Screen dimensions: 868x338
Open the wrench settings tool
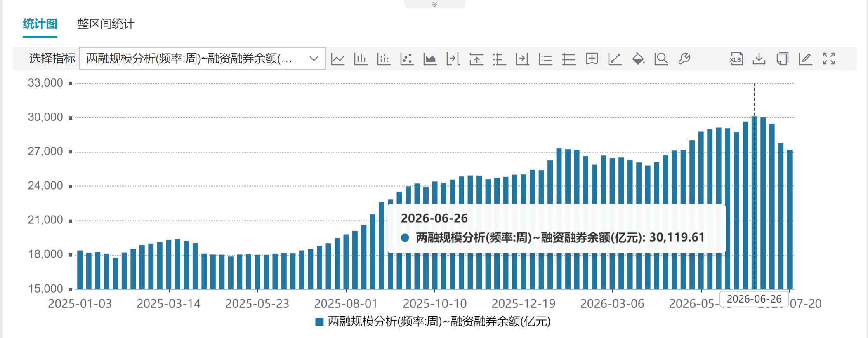click(684, 59)
